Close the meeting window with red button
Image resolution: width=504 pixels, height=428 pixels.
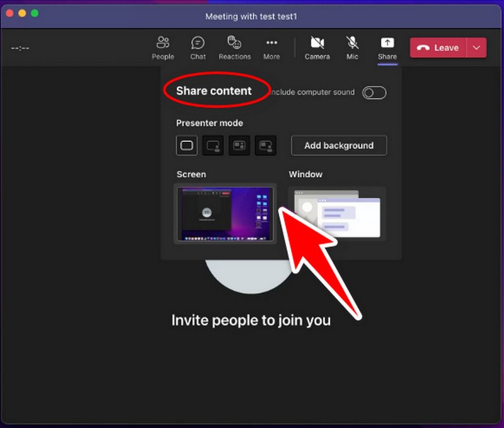pos(9,13)
